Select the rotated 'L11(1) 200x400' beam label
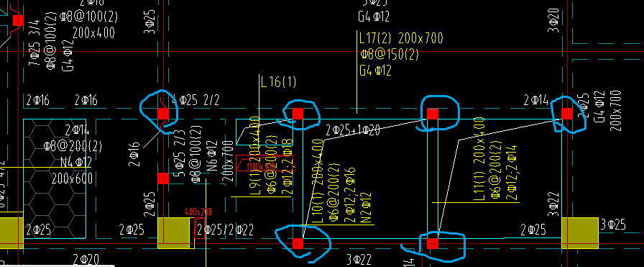The height and width of the screenshot is (267, 644). [x=479, y=159]
